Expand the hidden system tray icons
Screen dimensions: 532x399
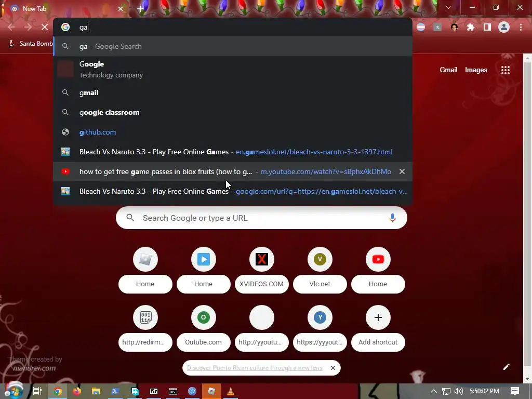(x=434, y=391)
